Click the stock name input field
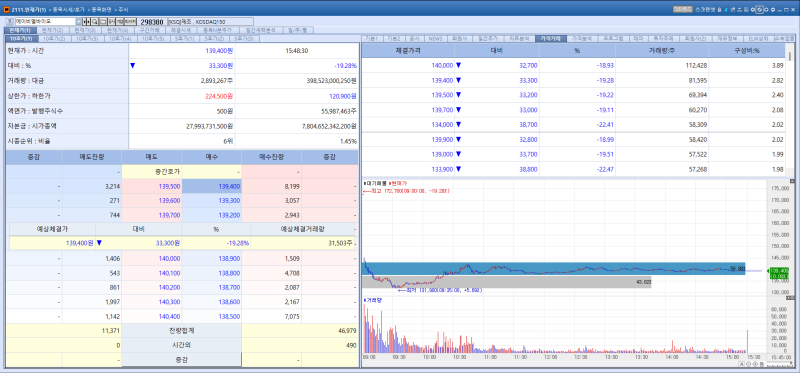This screenshot has height=373, width=800. tap(45, 22)
